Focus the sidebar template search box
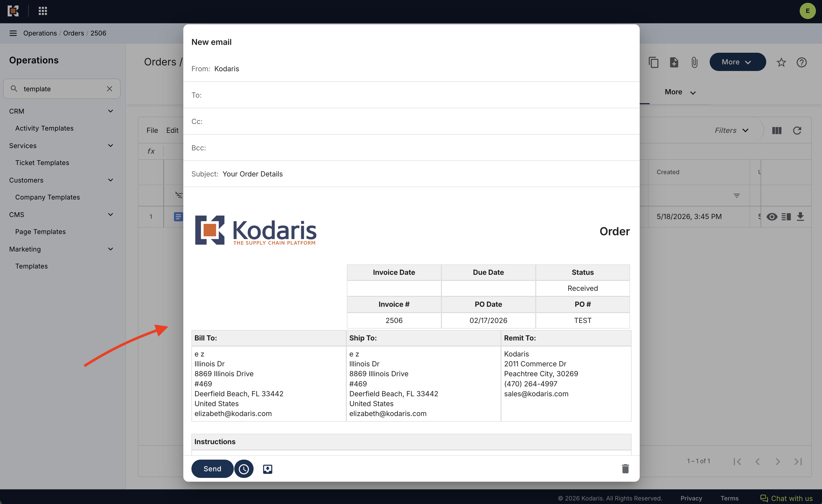This screenshot has width=822, height=504. coord(62,89)
